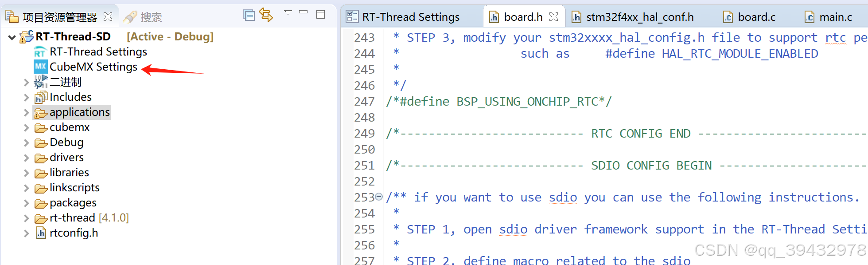This screenshot has width=868, height=265.
Task: Click the RT icon beside RT-Thread Settings
Action: point(40,52)
